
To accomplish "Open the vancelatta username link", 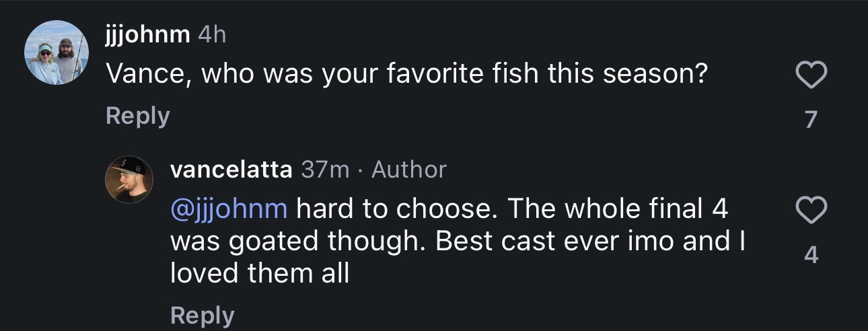I will pos(231,170).
